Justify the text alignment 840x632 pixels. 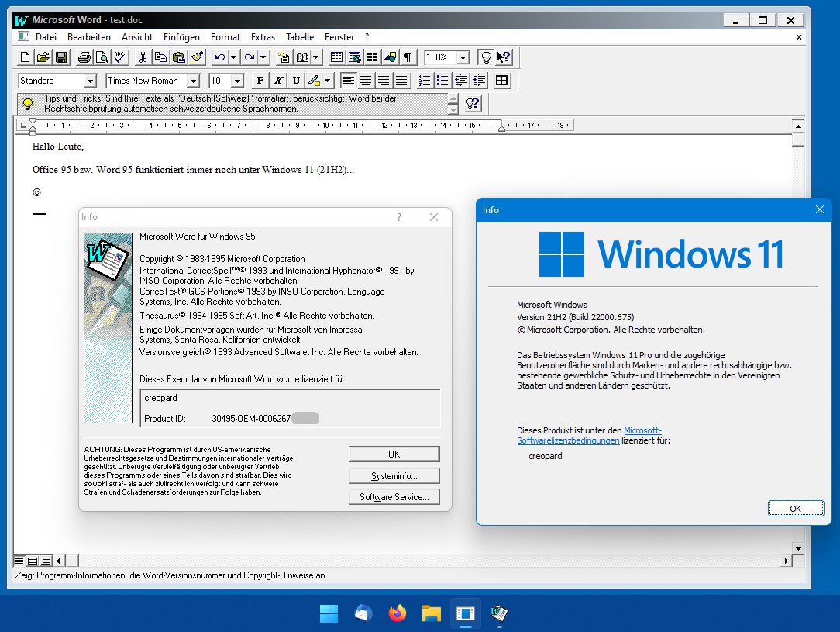pyautogui.click(x=401, y=81)
